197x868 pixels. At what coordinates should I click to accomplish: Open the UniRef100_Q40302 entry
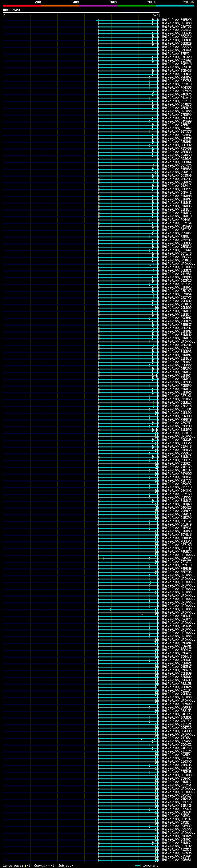tap(176, 490)
